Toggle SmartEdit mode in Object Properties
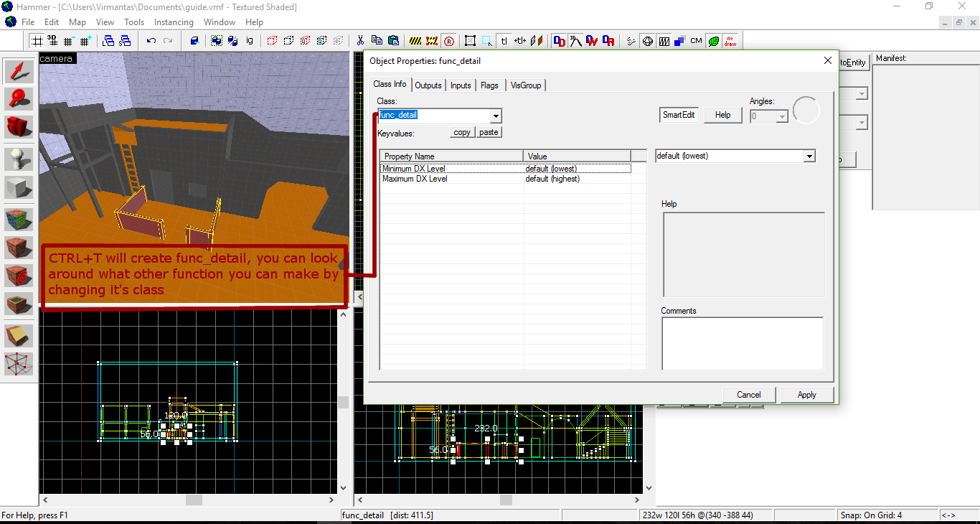Screen dimensions: 980x524 [679, 115]
